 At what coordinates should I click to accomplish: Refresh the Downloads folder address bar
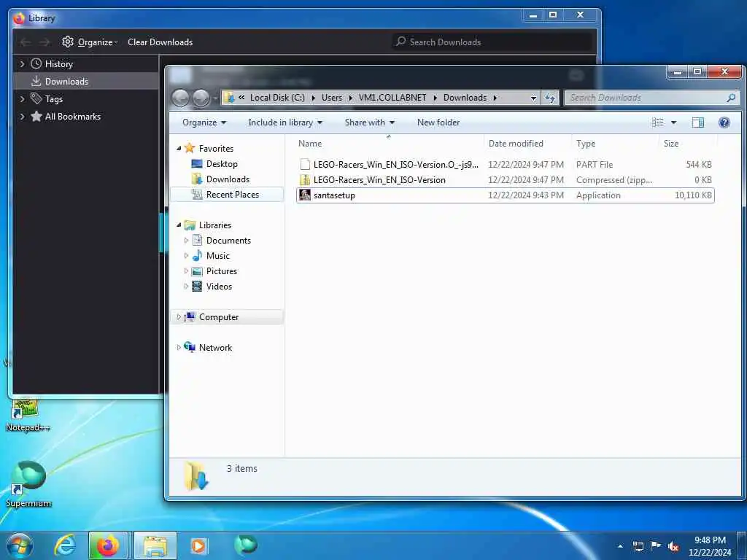550,98
